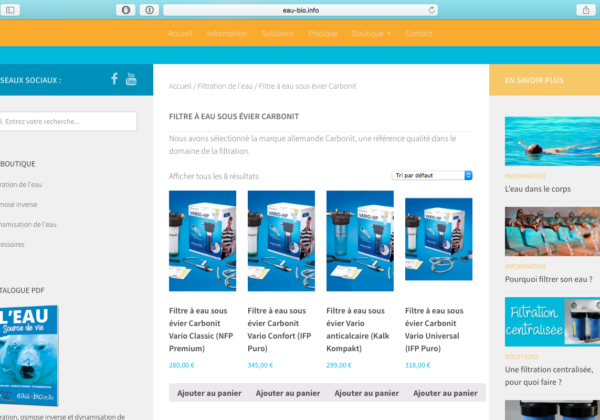
Task: Open Vario Confort product image
Action: [281, 241]
